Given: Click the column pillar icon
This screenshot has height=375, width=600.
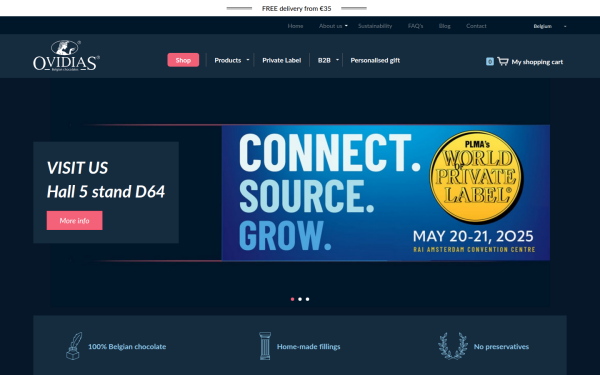Looking at the screenshot, I should (x=265, y=346).
